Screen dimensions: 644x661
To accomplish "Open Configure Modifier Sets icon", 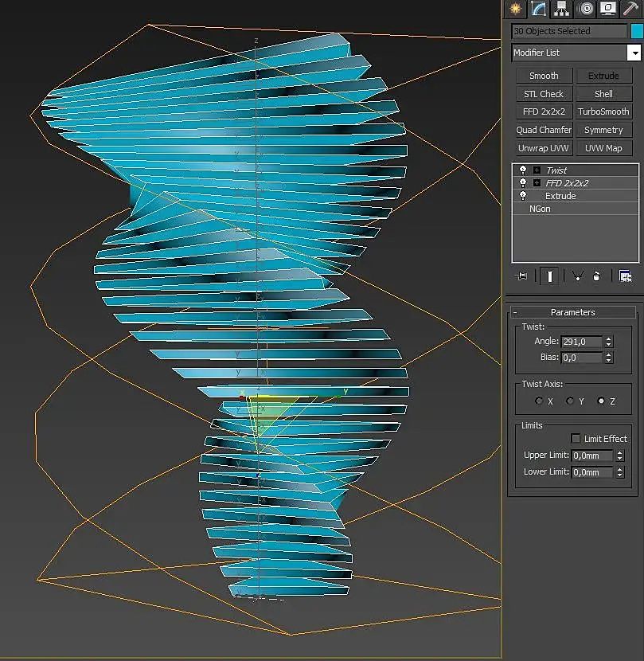I will [625, 276].
